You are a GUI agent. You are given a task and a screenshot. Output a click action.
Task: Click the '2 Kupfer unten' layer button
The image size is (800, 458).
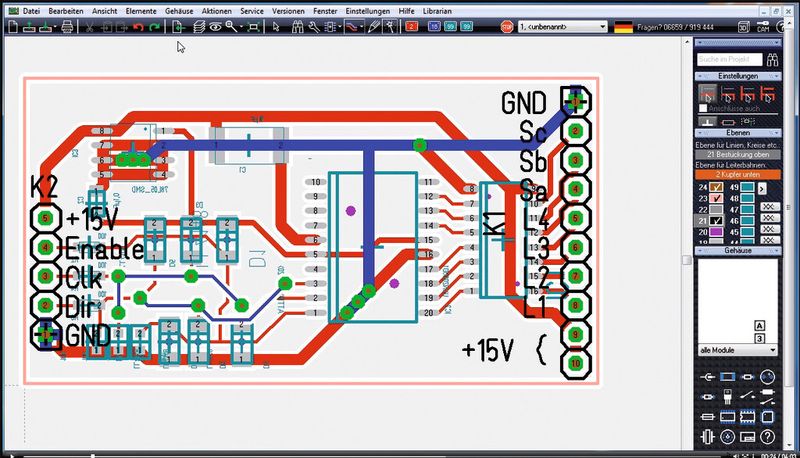(738, 174)
